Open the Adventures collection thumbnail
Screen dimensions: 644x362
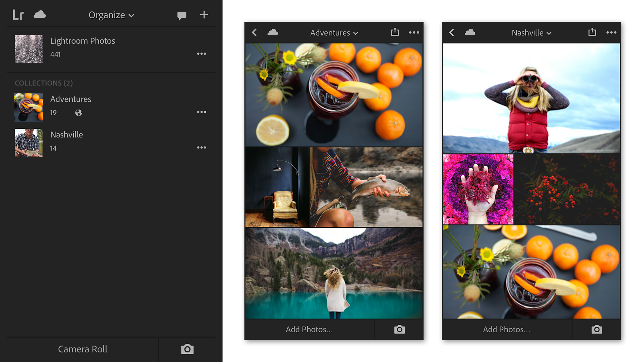coord(29,108)
